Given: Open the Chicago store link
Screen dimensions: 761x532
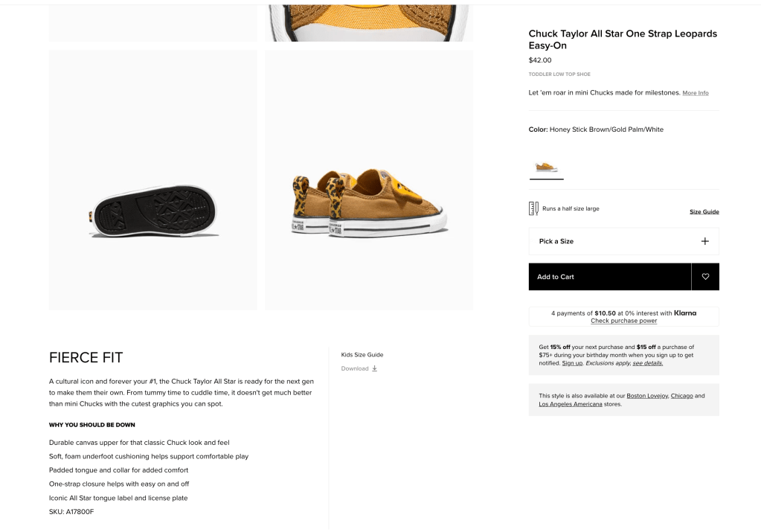Looking at the screenshot, I should coord(681,396).
